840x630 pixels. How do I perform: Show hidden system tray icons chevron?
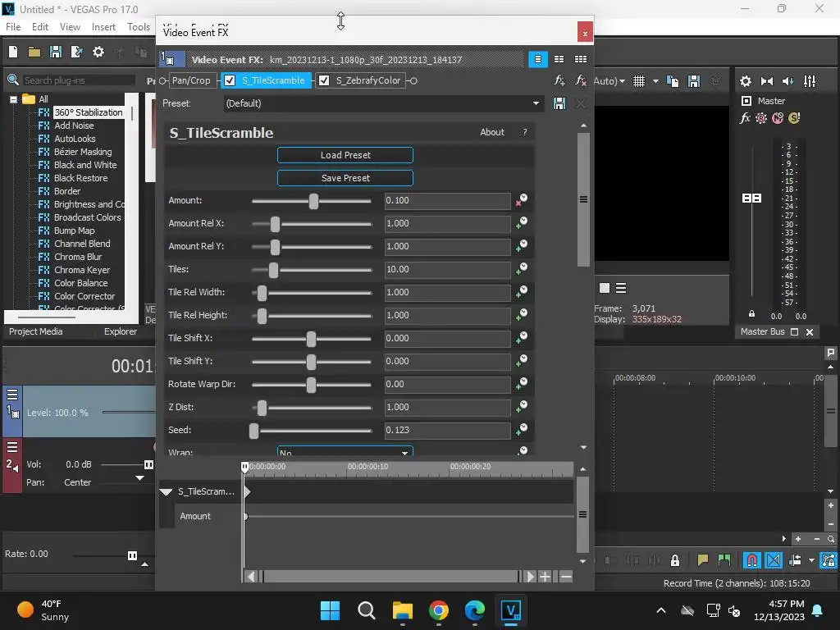(x=662, y=610)
